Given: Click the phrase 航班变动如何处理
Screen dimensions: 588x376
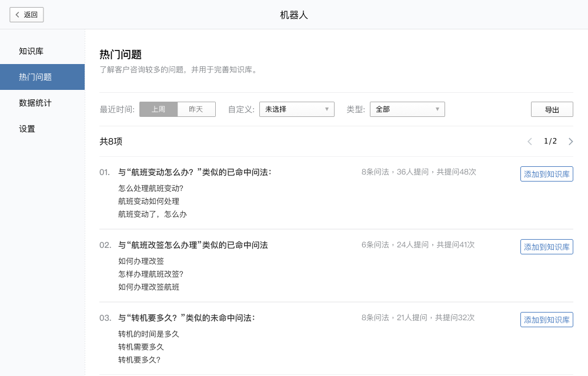Looking at the screenshot, I should pyautogui.click(x=149, y=202).
